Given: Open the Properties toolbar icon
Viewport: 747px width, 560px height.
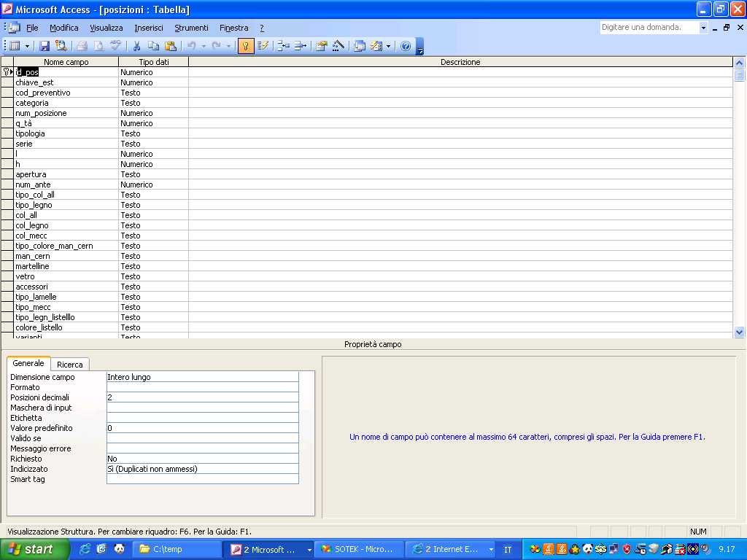Looking at the screenshot, I should (322, 46).
